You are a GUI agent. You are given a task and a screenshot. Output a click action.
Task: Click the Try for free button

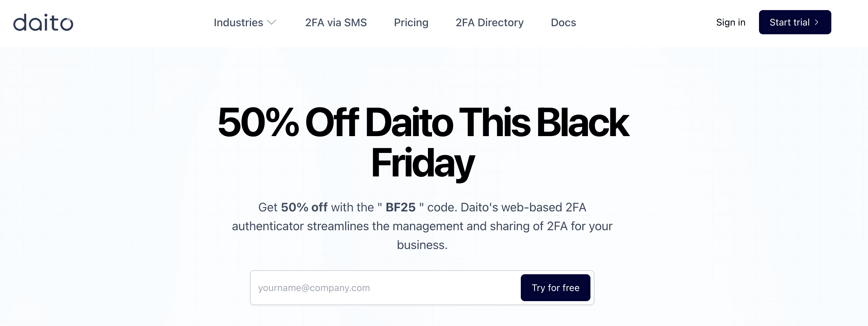555,288
